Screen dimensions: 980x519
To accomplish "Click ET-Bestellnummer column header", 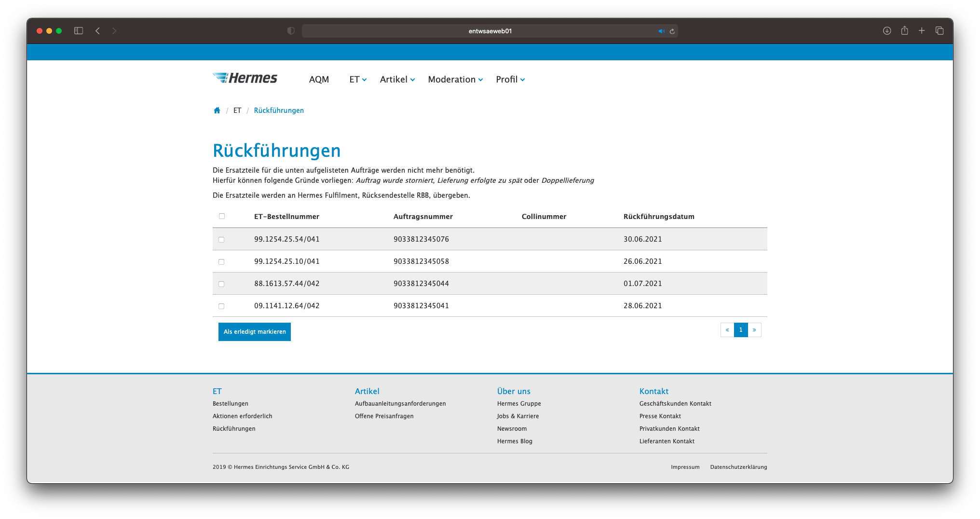I will 286,217.
